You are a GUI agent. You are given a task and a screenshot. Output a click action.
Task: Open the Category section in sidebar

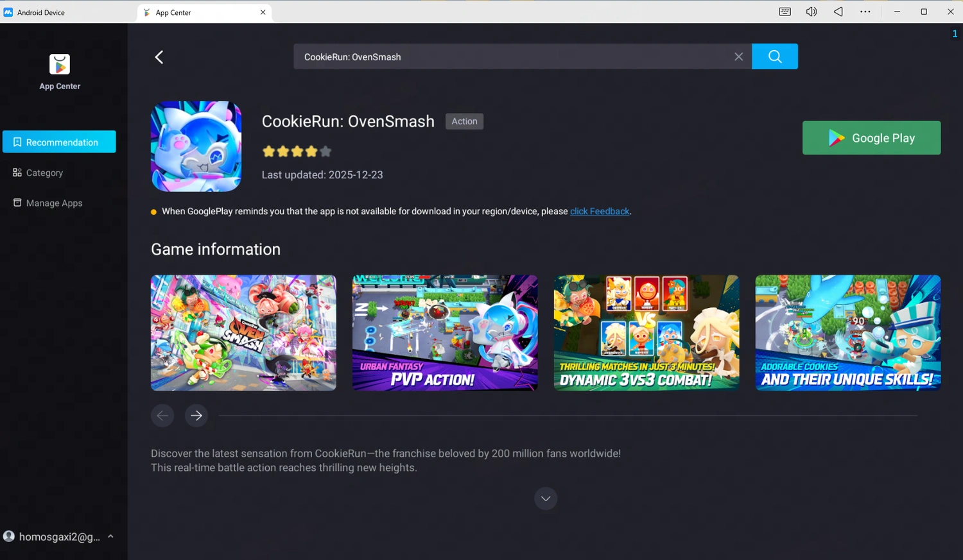44,173
